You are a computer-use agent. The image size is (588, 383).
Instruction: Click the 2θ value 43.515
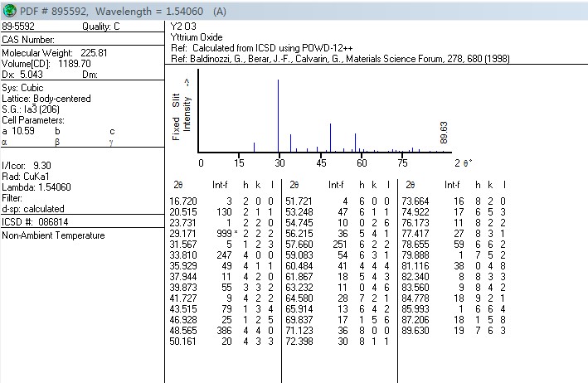point(183,309)
